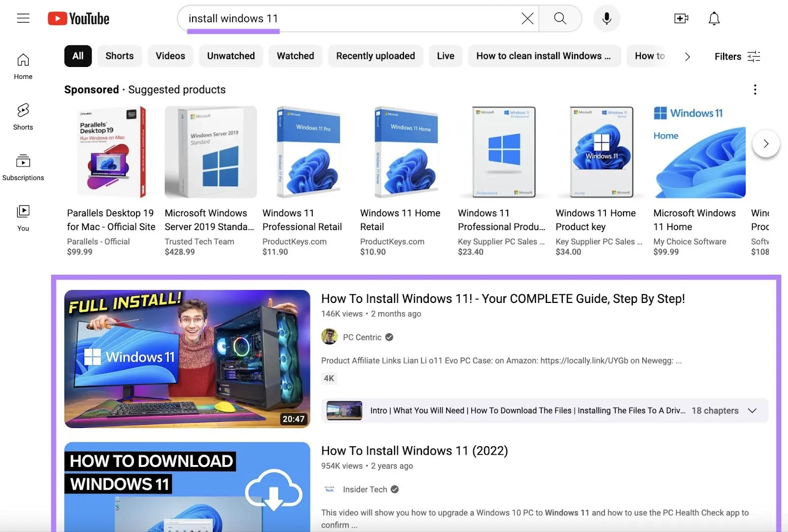Screen dimensions: 788x532
Task: Clear the search box text
Action: pos(527,19)
